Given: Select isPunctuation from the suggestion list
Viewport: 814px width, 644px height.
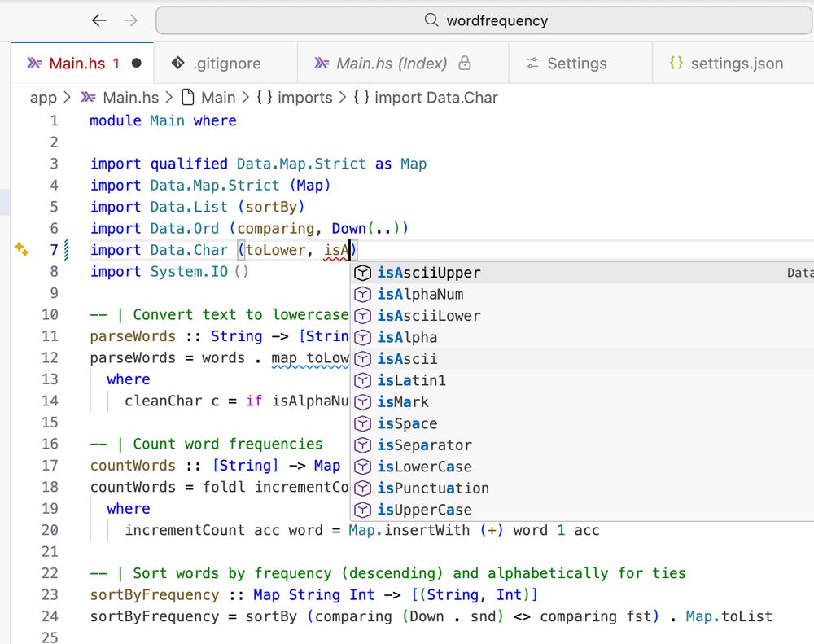Looking at the screenshot, I should pyautogui.click(x=432, y=488).
